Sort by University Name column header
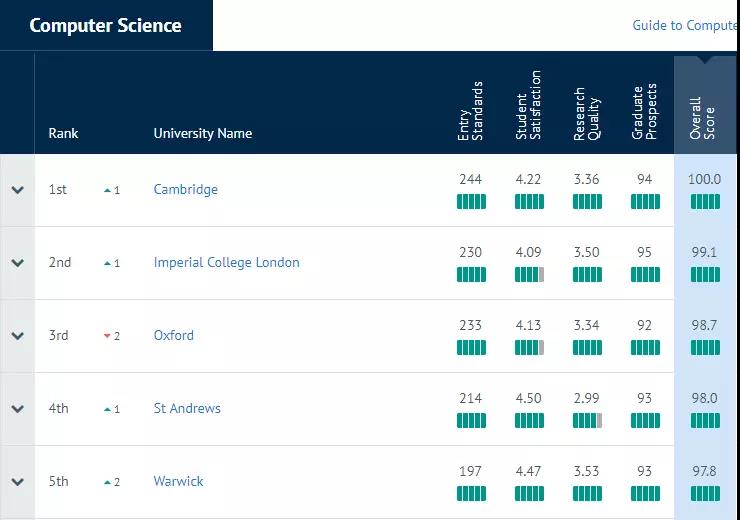The image size is (740, 520). point(203,133)
